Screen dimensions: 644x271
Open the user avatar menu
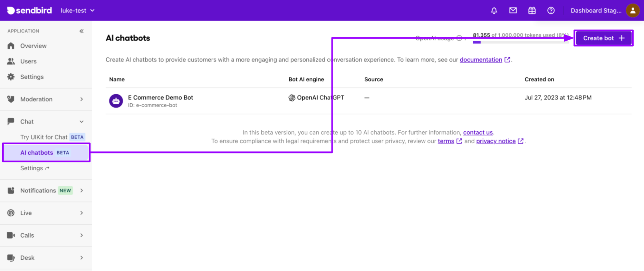(633, 10)
